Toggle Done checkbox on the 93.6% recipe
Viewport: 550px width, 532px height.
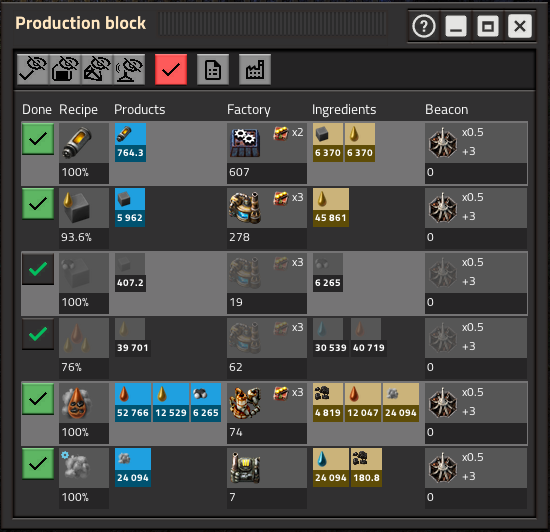pyautogui.click(x=38, y=204)
